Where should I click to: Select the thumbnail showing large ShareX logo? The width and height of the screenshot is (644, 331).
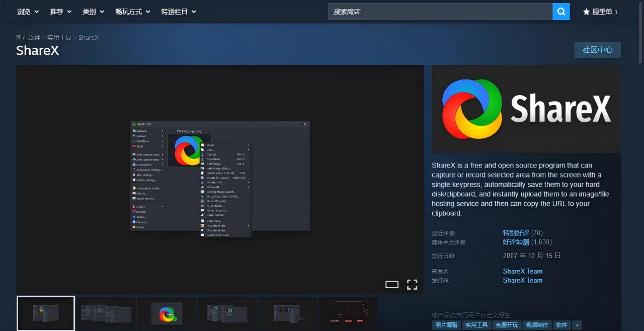coord(167,314)
